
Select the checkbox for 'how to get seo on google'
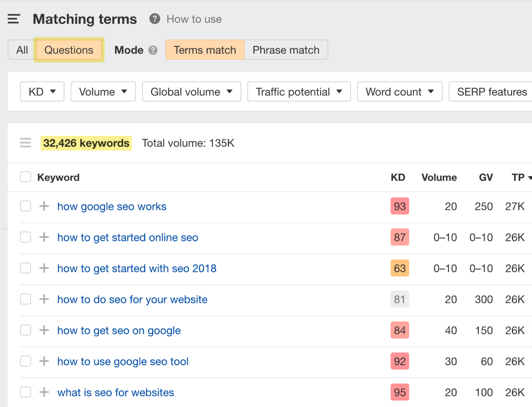[25, 330]
